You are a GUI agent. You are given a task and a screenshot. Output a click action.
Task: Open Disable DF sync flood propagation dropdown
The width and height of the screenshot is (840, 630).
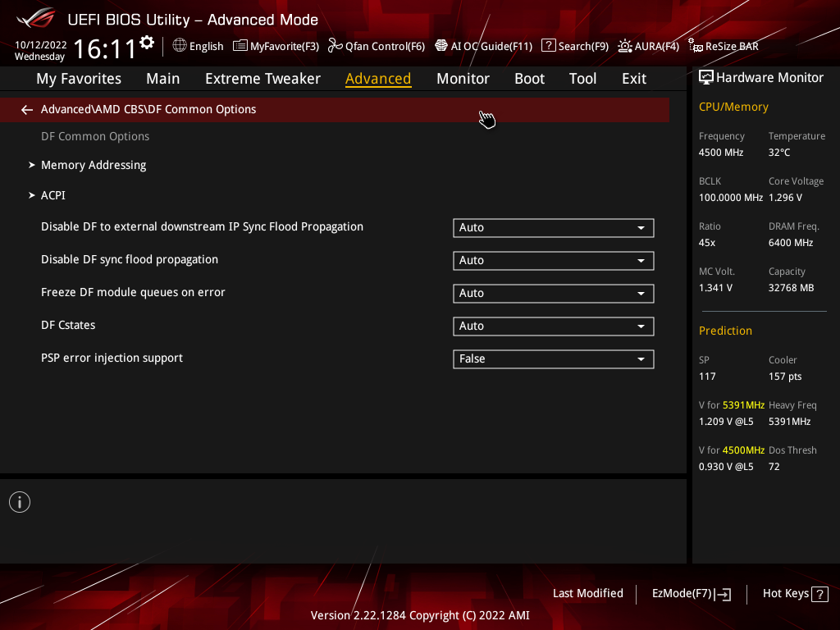tap(554, 260)
